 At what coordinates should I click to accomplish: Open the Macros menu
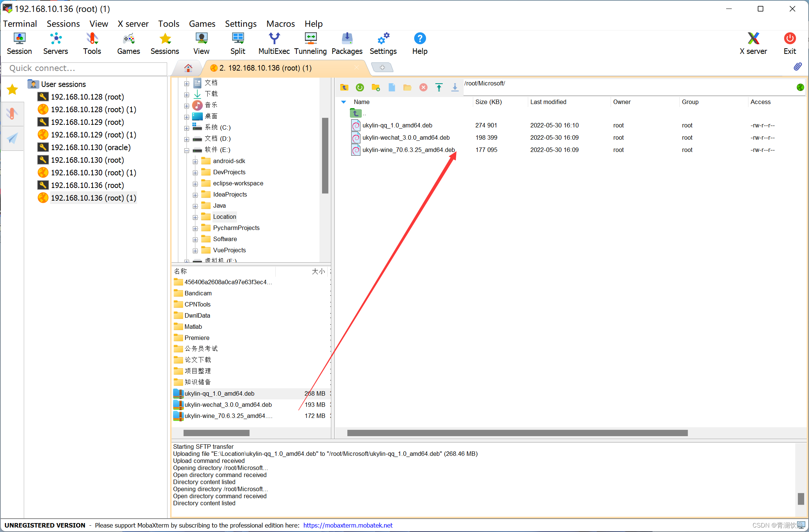280,24
